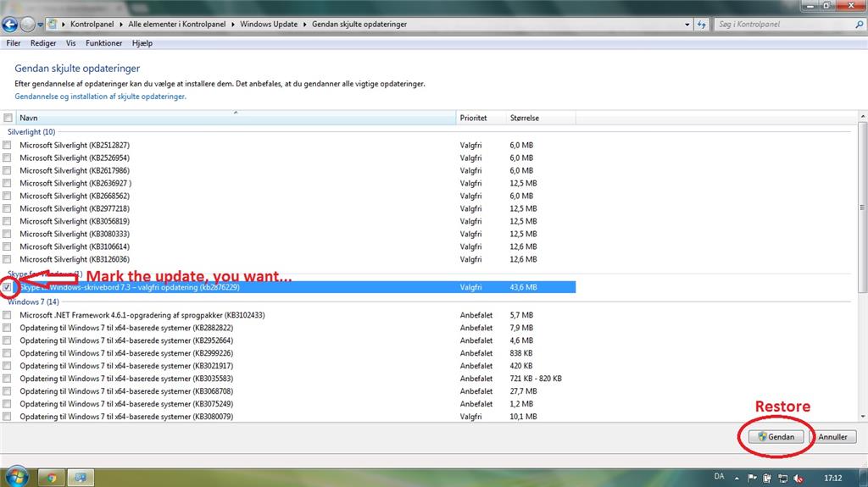Go to Windows Update breadcrumb

point(269,25)
